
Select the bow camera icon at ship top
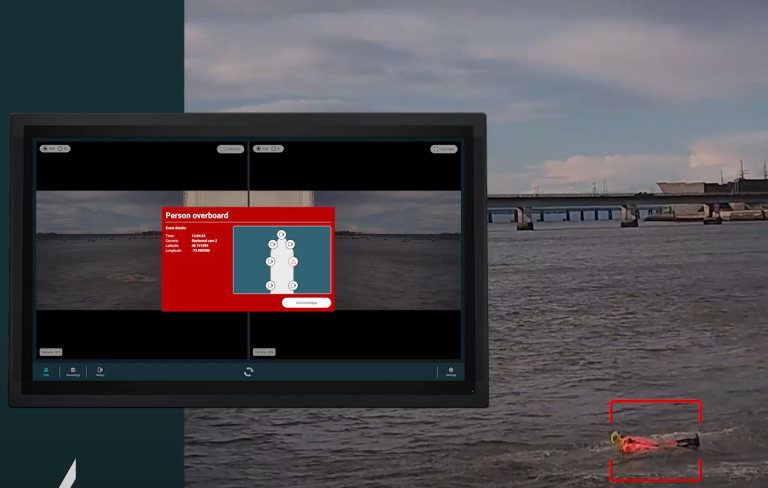tap(281, 234)
